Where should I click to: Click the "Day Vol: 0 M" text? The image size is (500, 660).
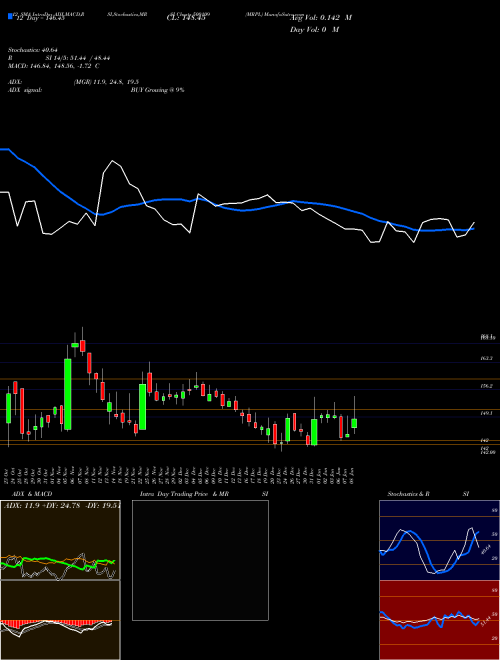click(314, 30)
